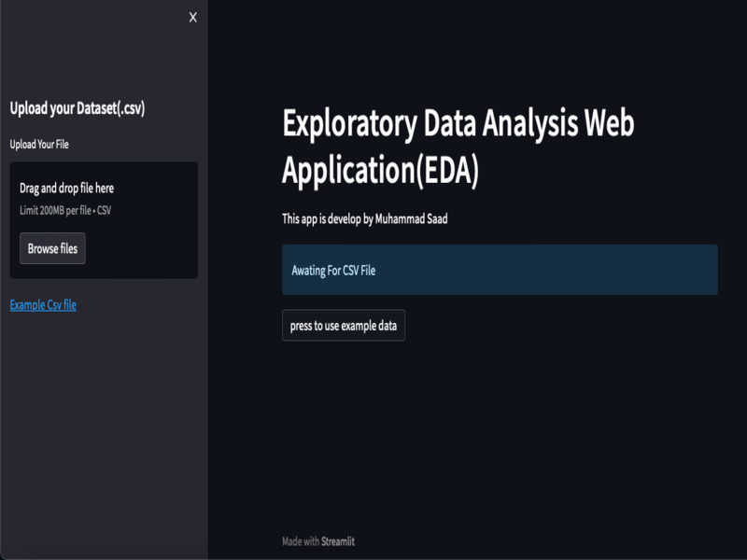Close the sidebar with the X icon
Image resolution: width=747 pixels, height=560 pixels.
[193, 18]
